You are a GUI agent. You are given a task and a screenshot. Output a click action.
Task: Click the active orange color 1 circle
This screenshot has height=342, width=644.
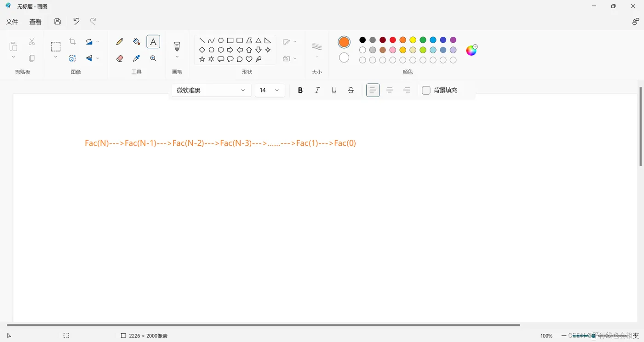(344, 42)
